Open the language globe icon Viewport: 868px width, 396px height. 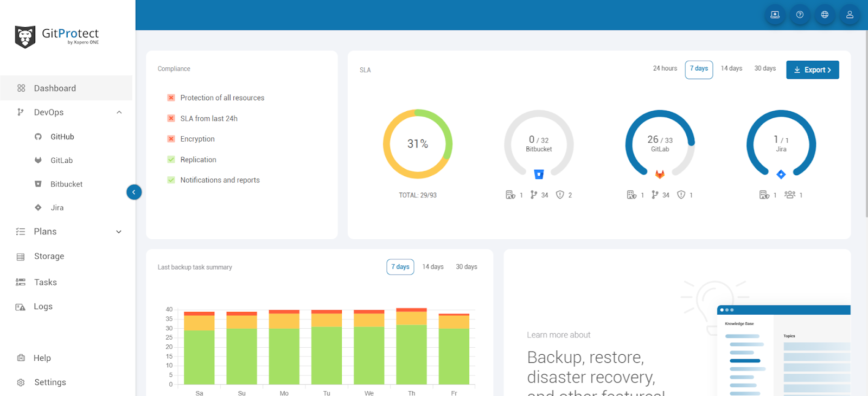click(825, 15)
